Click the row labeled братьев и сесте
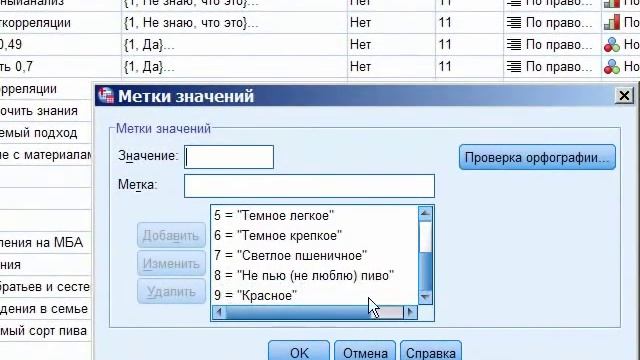The height and width of the screenshot is (360, 640). click(x=46, y=287)
